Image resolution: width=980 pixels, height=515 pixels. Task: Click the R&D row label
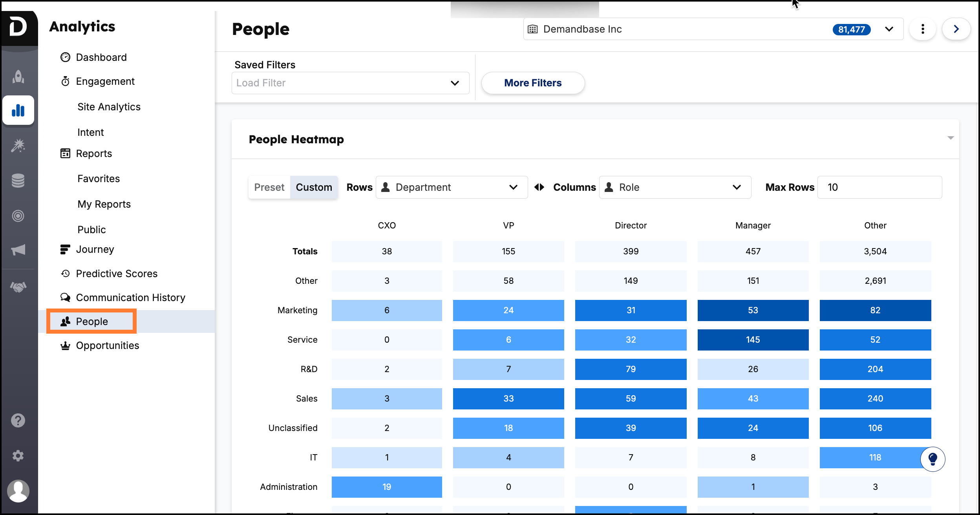(x=309, y=369)
